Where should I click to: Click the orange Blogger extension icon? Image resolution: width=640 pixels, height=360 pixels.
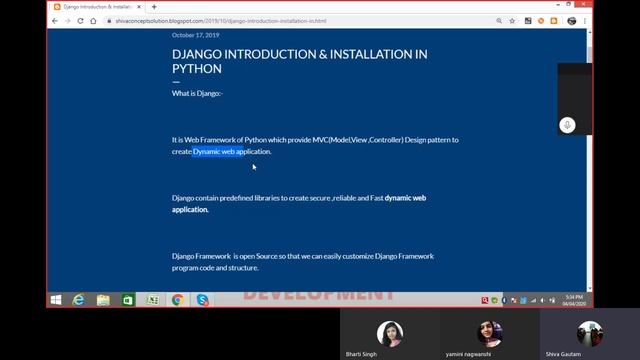[554, 21]
